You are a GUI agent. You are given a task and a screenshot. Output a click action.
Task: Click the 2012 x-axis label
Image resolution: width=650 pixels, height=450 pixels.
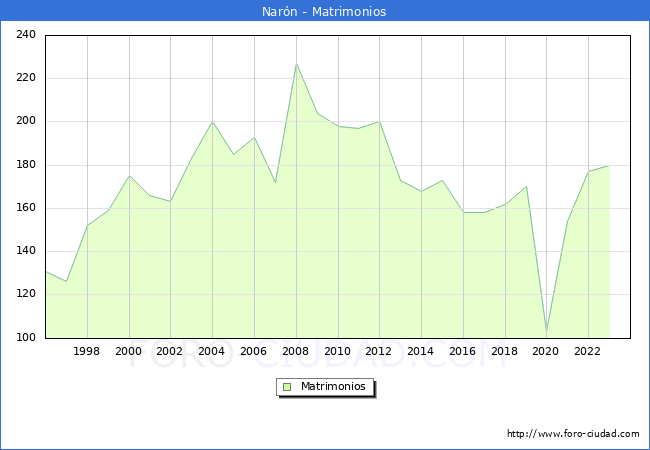tap(378, 351)
